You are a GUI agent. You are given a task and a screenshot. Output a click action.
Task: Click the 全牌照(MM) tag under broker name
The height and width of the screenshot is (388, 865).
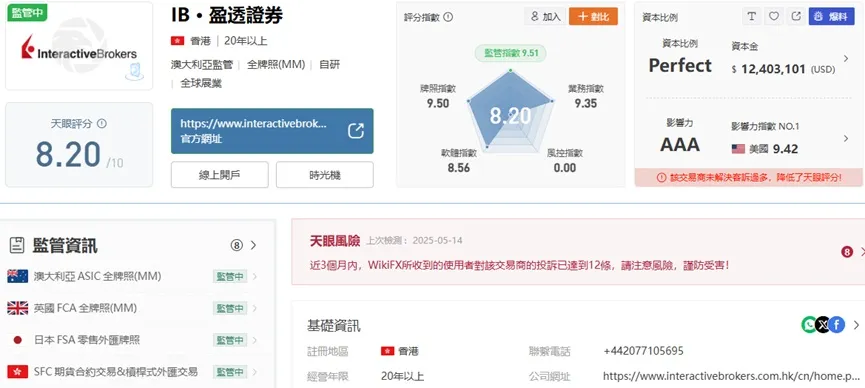276,65
